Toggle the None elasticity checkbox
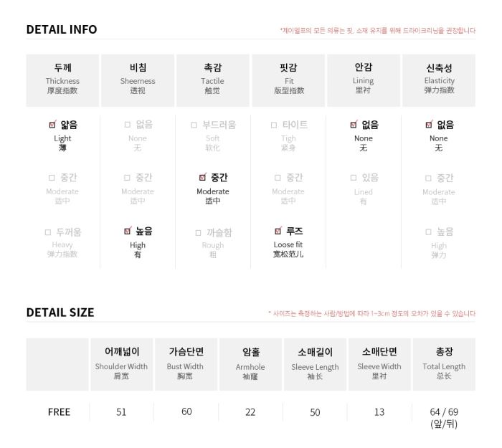 429,125
